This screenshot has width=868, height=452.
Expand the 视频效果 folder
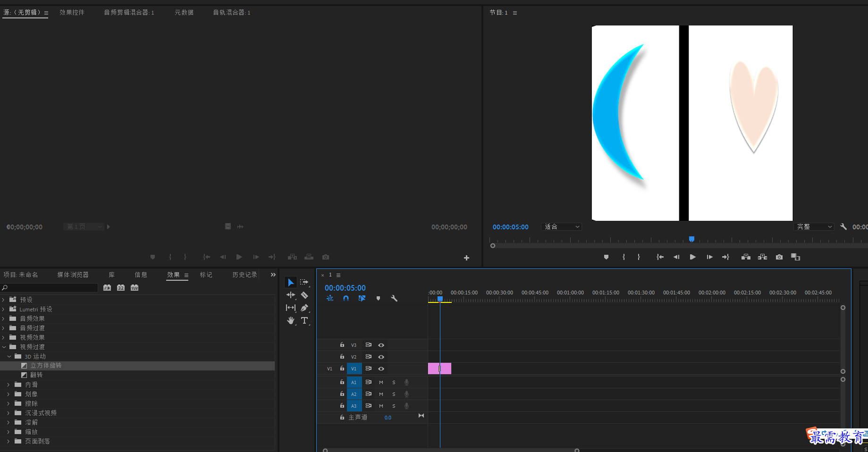coord(4,337)
